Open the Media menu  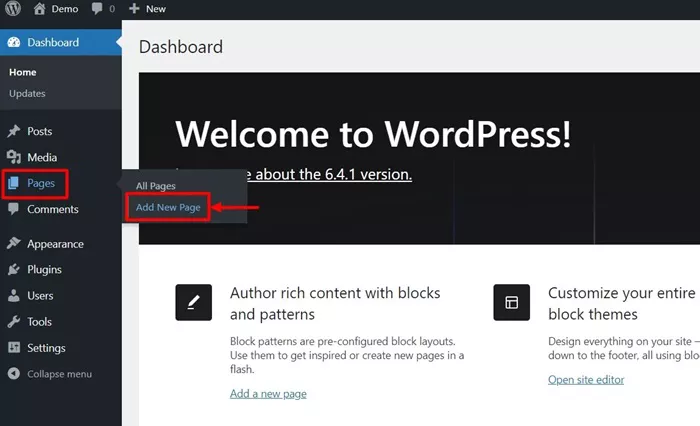[x=42, y=157]
